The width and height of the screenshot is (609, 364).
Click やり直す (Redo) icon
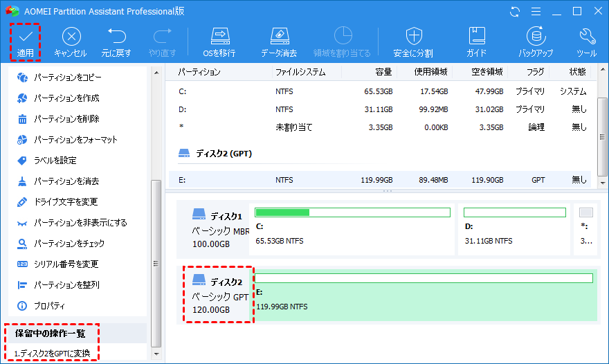pos(162,42)
